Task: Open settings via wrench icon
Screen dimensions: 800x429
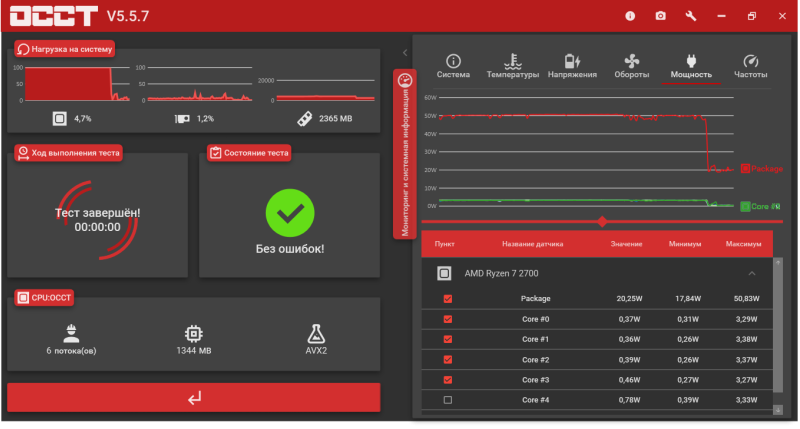Action: click(x=690, y=15)
